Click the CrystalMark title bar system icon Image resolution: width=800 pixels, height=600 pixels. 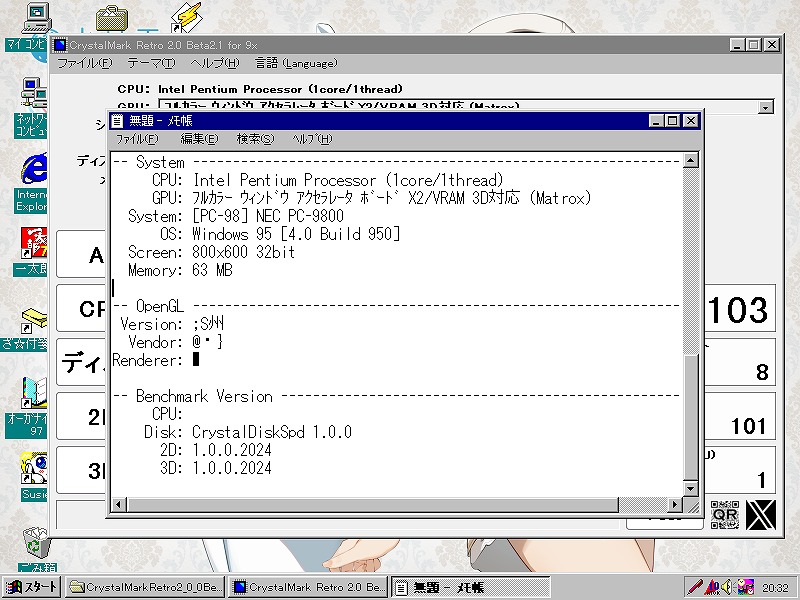60,45
